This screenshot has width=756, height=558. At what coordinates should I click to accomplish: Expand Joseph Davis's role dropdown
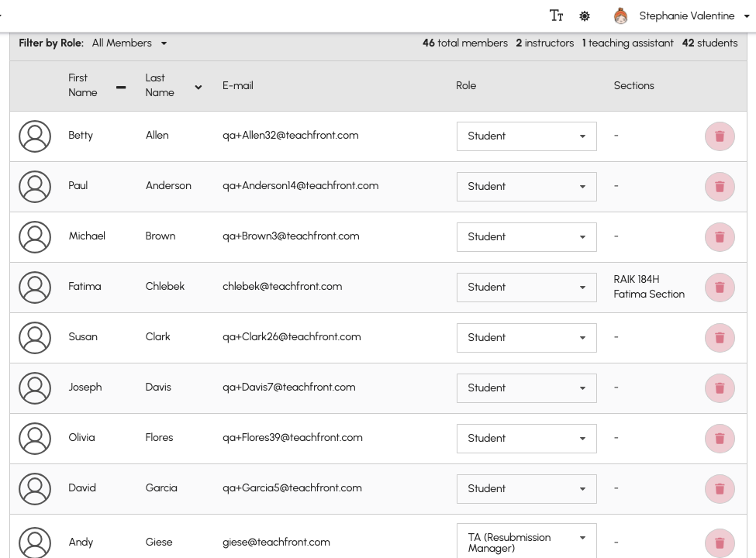coord(526,388)
